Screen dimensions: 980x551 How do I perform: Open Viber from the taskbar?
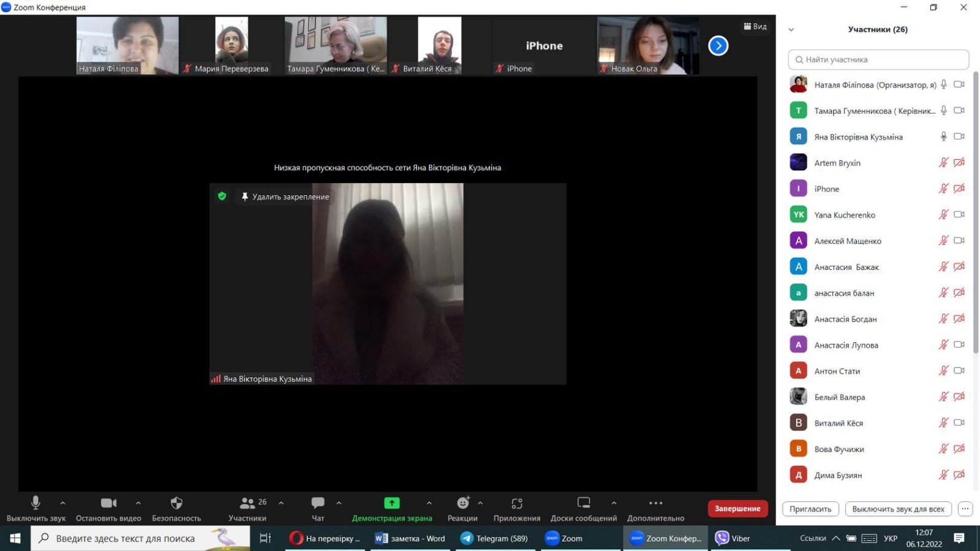733,538
